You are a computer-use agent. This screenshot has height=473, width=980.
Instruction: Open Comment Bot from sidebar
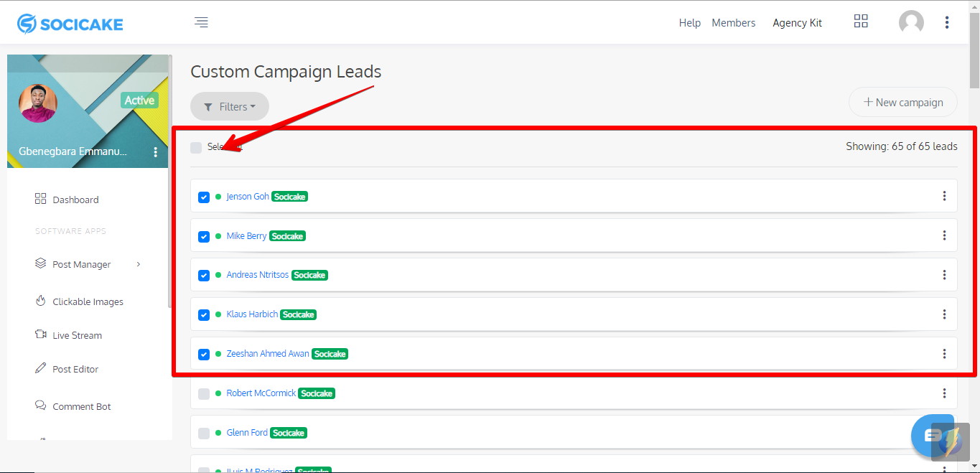tap(82, 406)
